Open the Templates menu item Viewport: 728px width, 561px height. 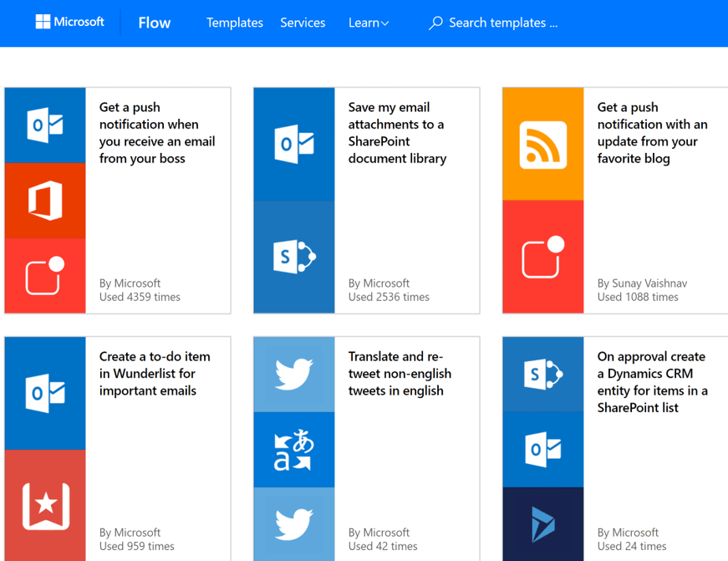(x=235, y=23)
